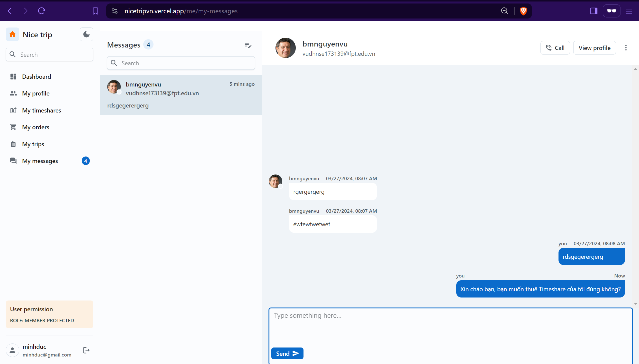Image resolution: width=639 pixels, height=364 pixels.
Task: Click the View profile button
Action: 594,47
